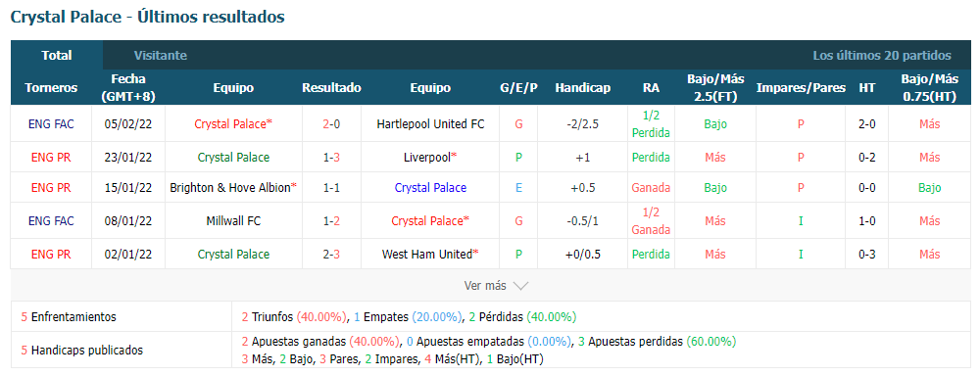
Task: Open Millwall FC team page
Action: pos(233,221)
